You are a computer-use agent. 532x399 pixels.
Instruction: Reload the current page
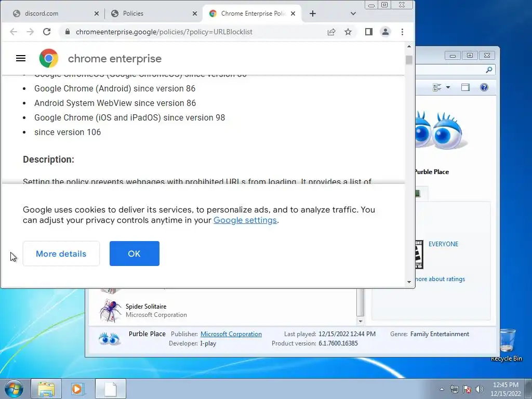coord(47,32)
